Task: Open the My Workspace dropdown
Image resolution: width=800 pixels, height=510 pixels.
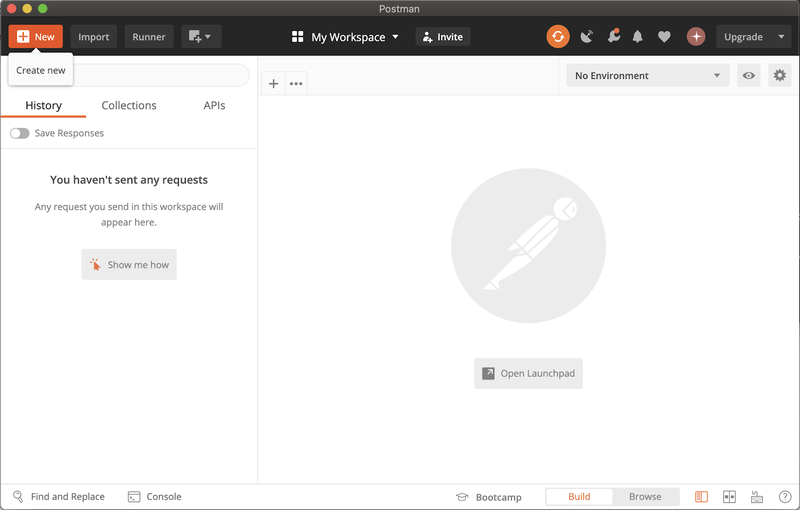Action: (345, 37)
